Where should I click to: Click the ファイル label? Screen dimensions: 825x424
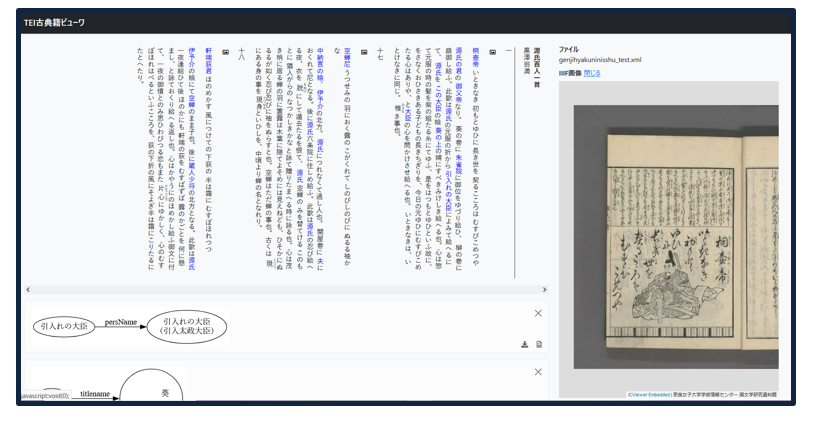click(569, 49)
